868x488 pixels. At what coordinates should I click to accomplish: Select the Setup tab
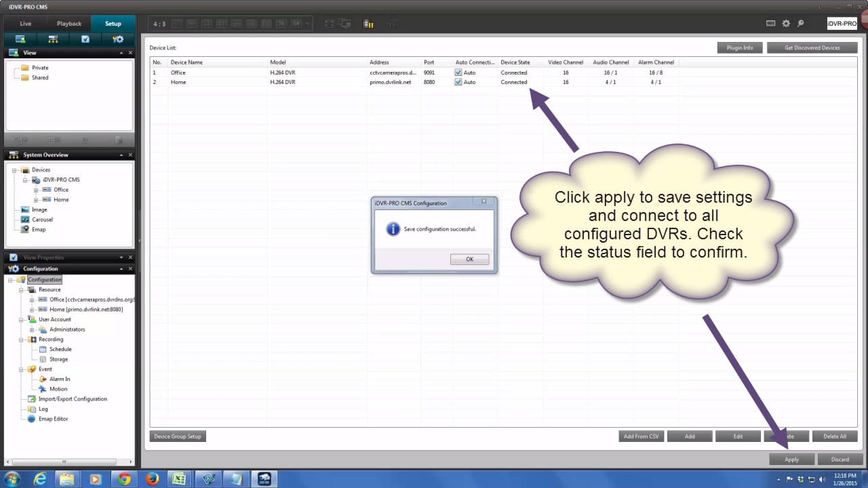pyautogui.click(x=113, y=24)
